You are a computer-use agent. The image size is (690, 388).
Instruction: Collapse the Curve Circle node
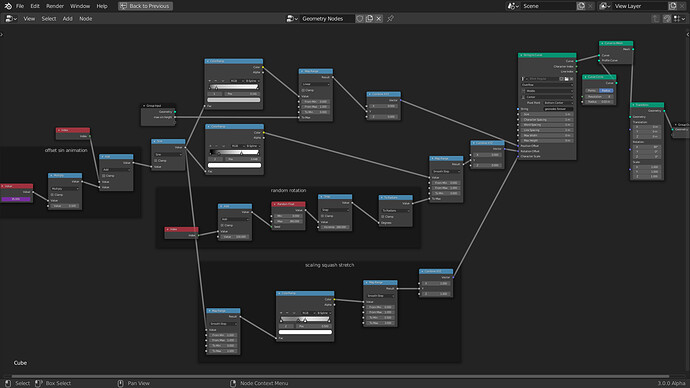(585, 77)
